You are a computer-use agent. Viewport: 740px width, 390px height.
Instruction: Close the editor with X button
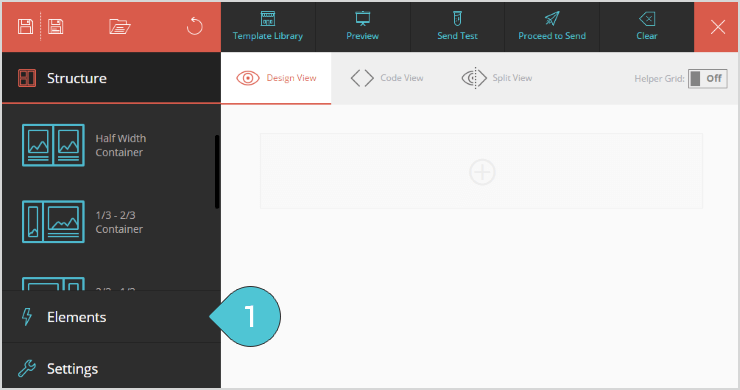(717, 27)
